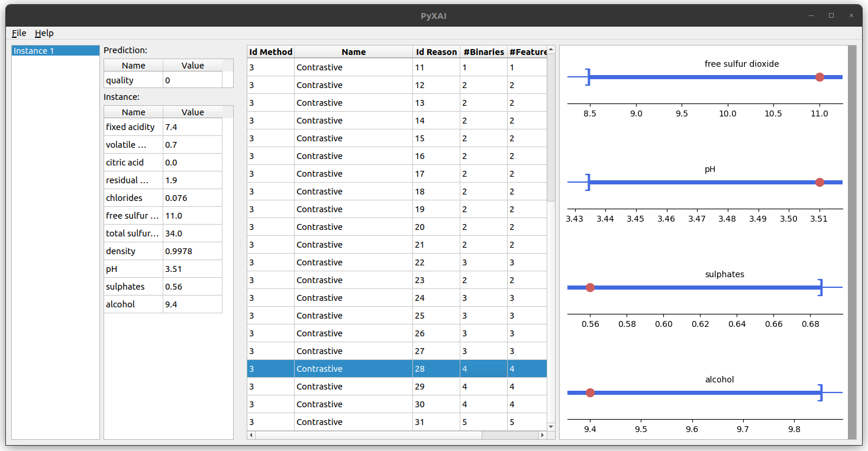Click the #Binaries column header
This screenshot has height=451, width=868.
tap(483, 52)
